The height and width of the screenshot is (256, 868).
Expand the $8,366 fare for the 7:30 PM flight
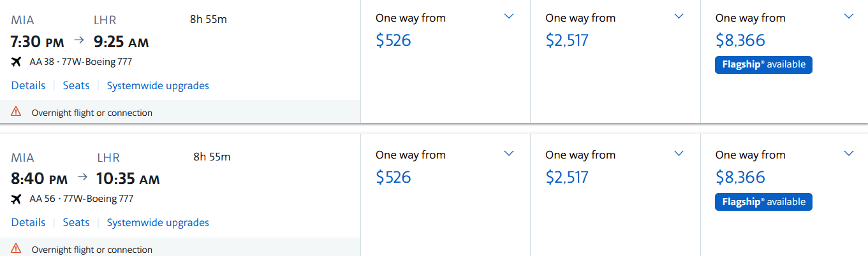tap(848, 17)
